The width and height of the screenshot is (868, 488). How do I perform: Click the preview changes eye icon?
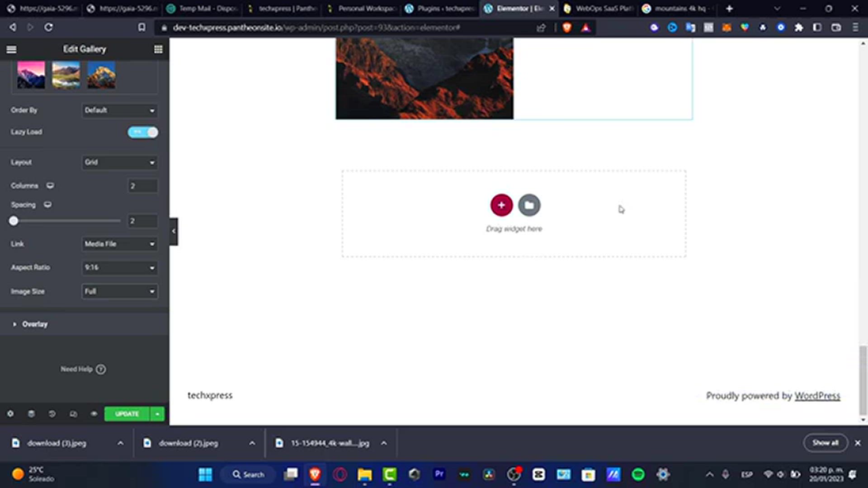click(94, 414)
